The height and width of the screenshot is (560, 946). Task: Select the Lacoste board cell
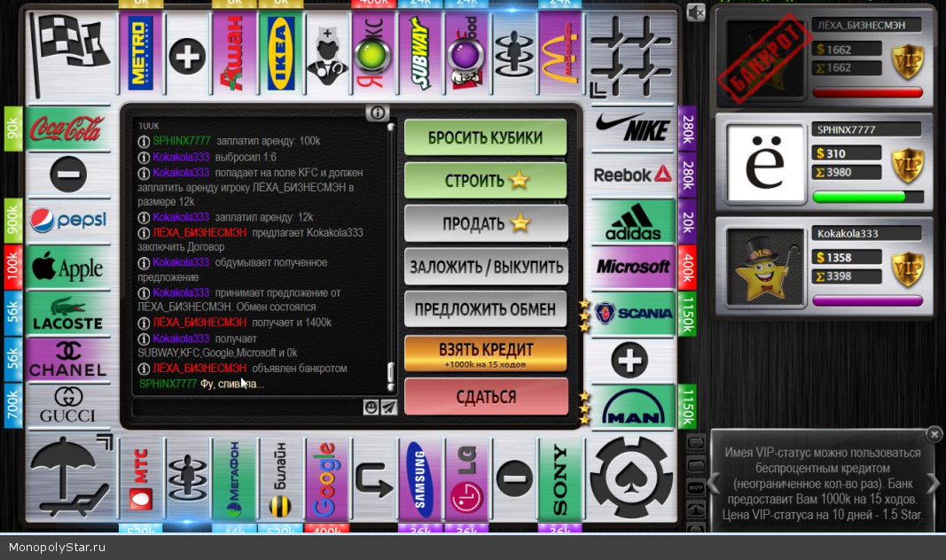tap(67, 314)
